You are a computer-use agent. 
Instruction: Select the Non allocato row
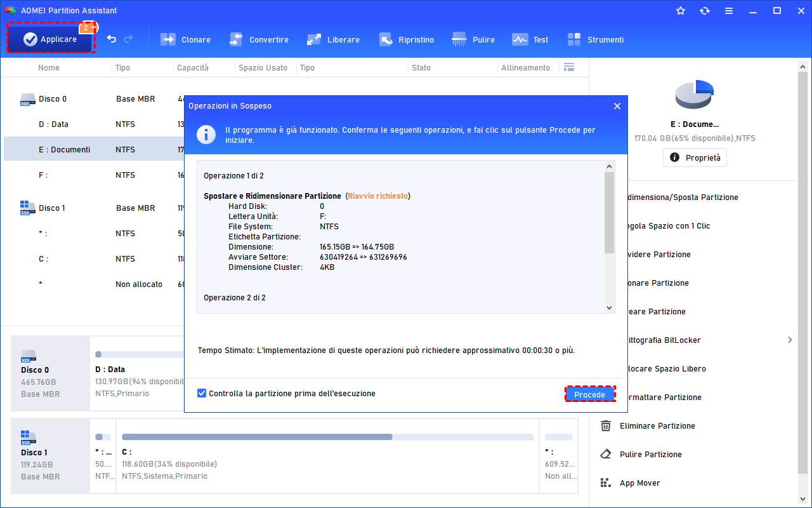[x=94, y=284]
